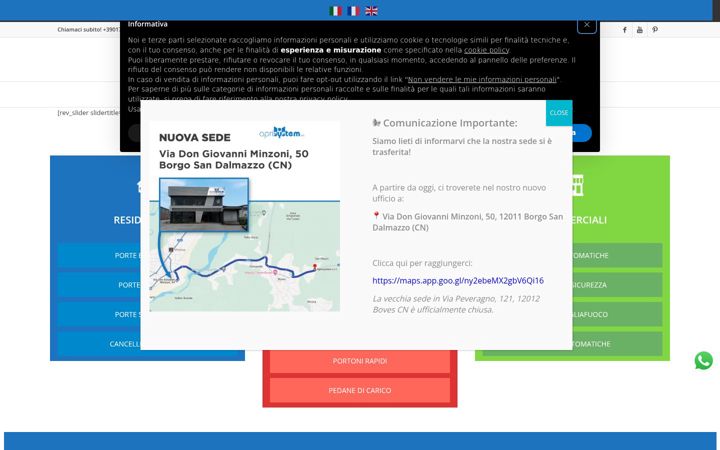Click 'Non vendere le mie informazioni personali' link
720x450 pixels.
482,79
